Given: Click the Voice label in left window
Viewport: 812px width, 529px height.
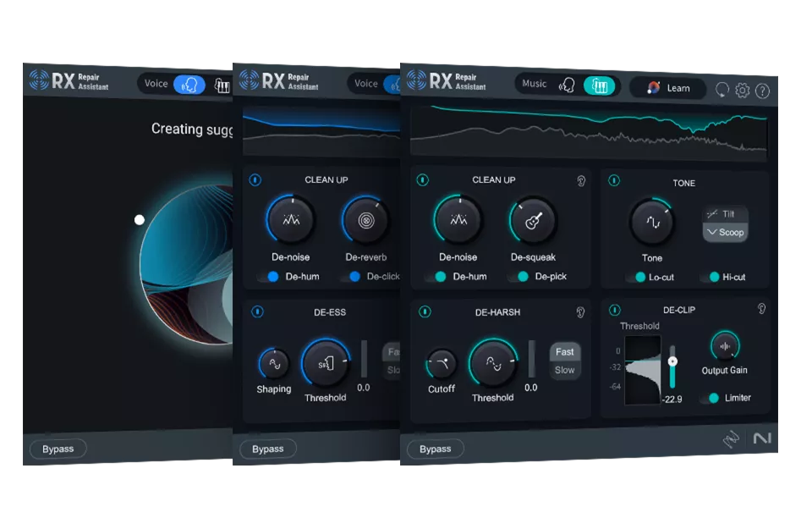Looking at the screenshot, I should click(x=156, y=84).
